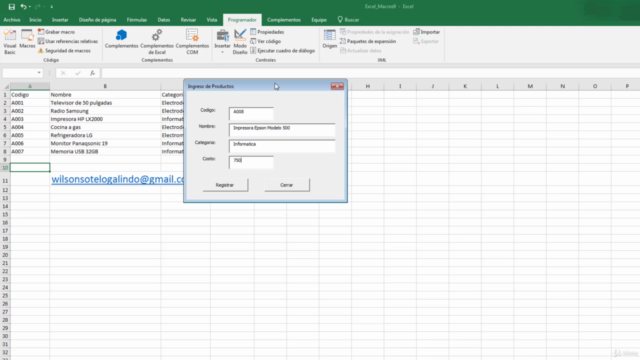The image size is (640, 360).
Task: Select row 15 header
Action: click(5, 214)
